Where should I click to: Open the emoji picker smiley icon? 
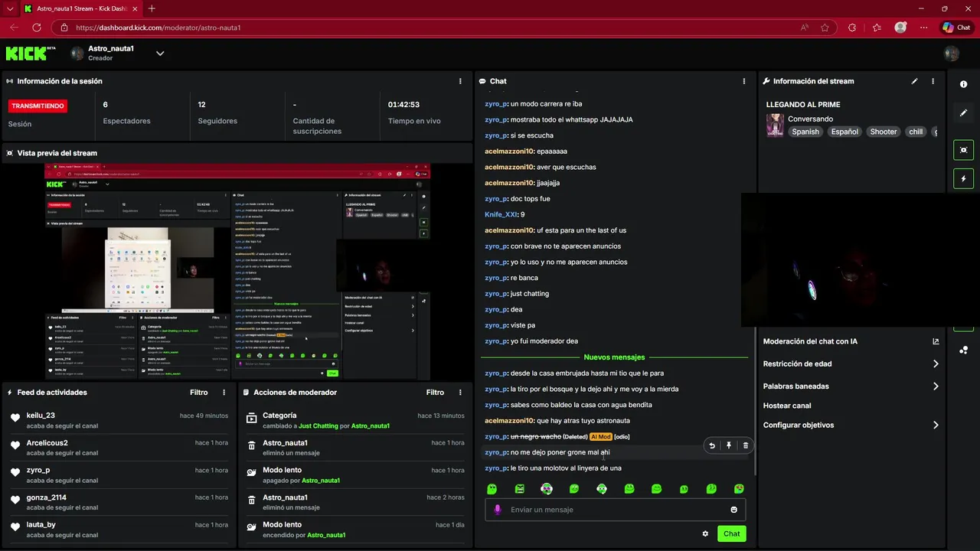point(734,510)
